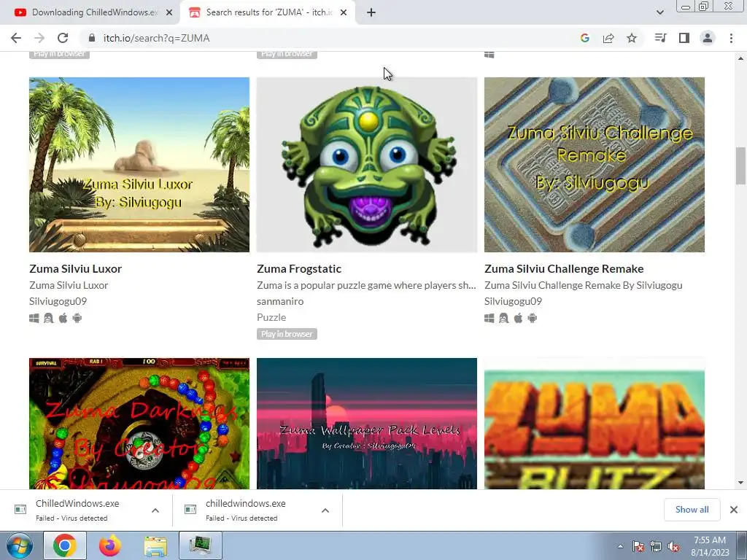Click the scrollbar down arrow

tap(740, 483)
